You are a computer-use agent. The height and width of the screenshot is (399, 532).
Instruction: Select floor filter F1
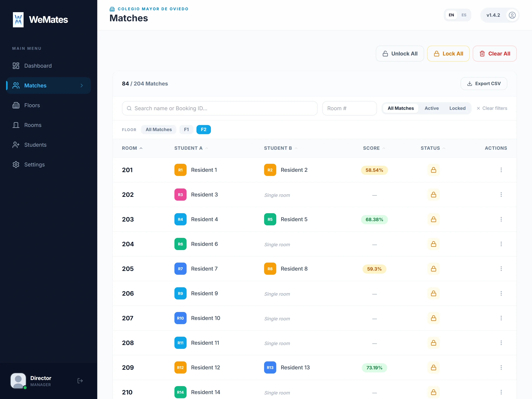click(186, 129)
